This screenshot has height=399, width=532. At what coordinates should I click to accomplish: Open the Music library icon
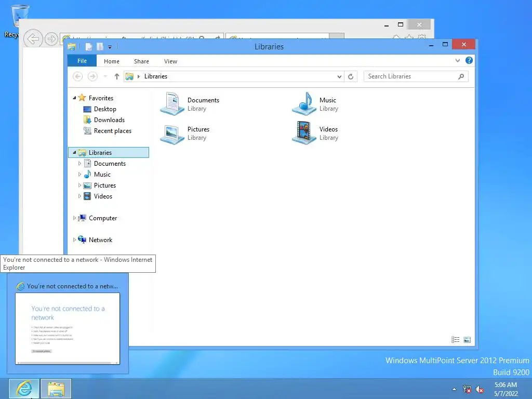click(304, 104)
